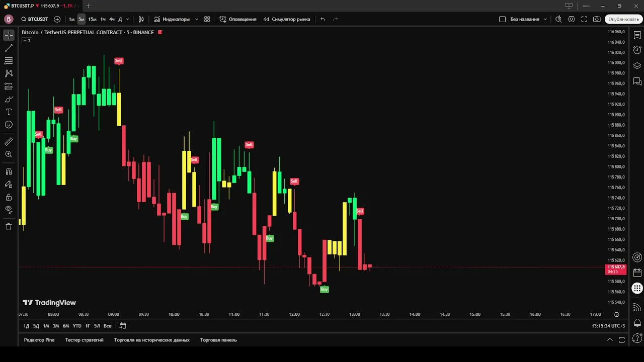Open the object tree layers panel

637,66
